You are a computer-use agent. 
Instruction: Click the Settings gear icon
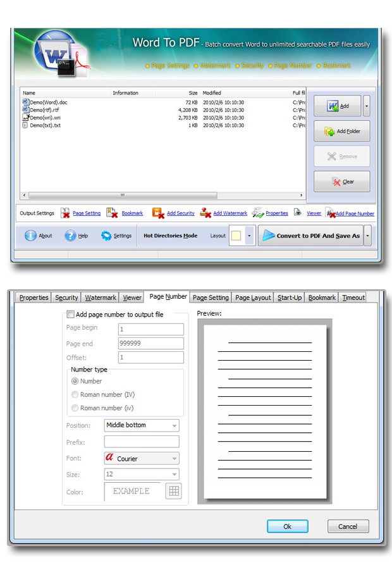106,235
